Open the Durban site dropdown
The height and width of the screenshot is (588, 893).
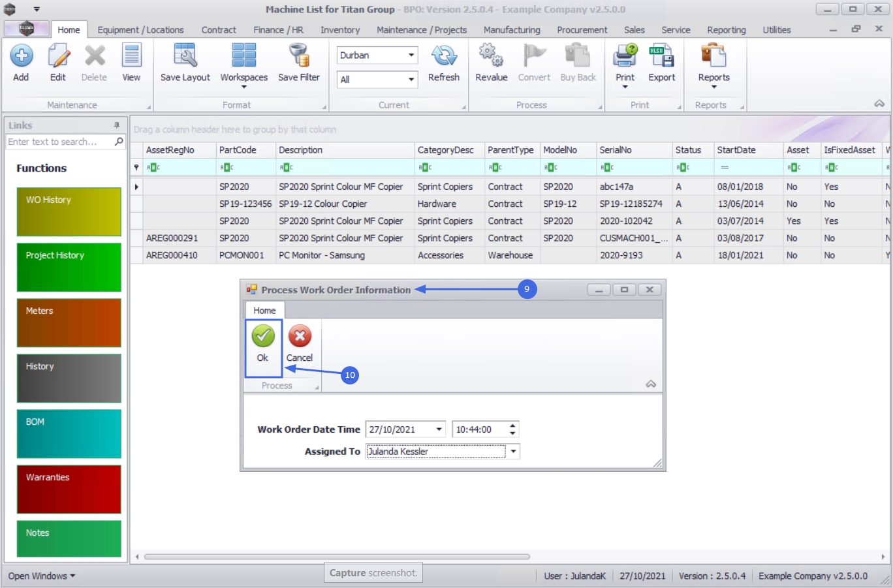(411, 55)
